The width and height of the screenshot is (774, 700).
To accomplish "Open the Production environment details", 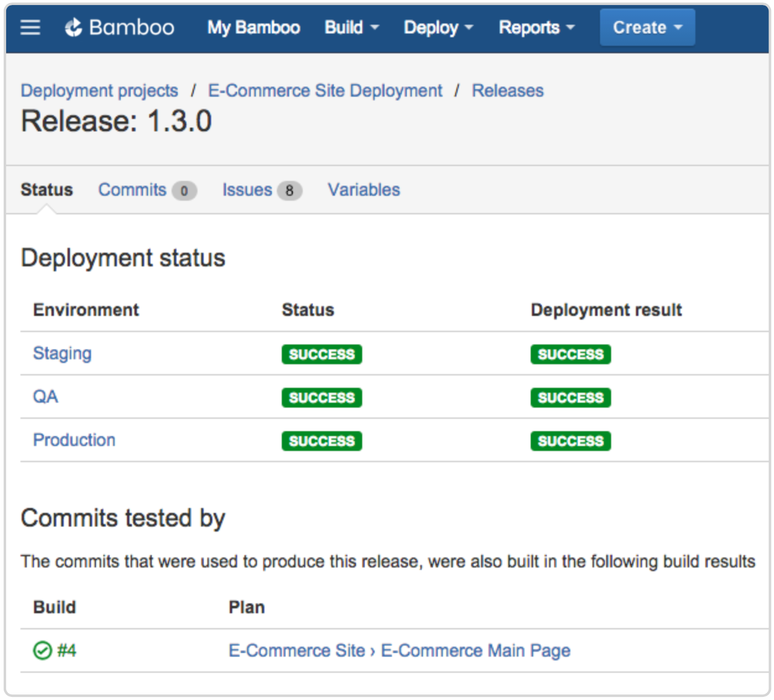I will tap(74, 440).
